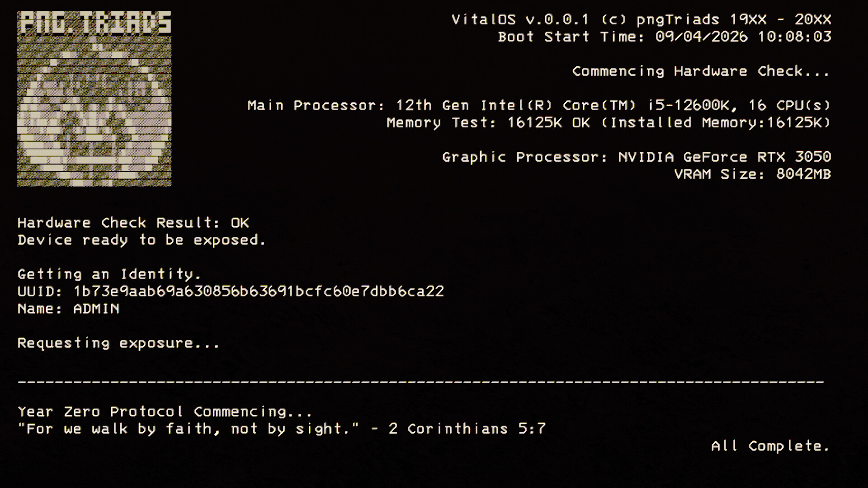Click the UUID hash string
Viewport: 868px width, 488px height.
[x=259, y=291]
